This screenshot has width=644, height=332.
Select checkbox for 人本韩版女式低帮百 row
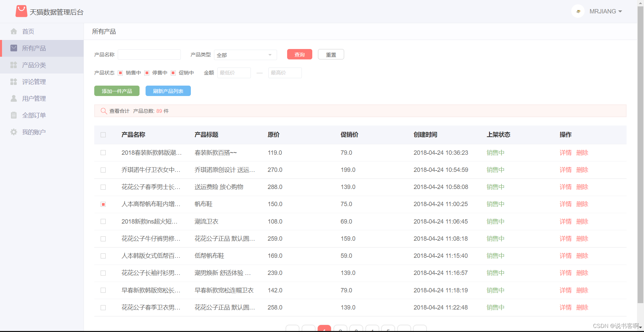click(103, 256)
